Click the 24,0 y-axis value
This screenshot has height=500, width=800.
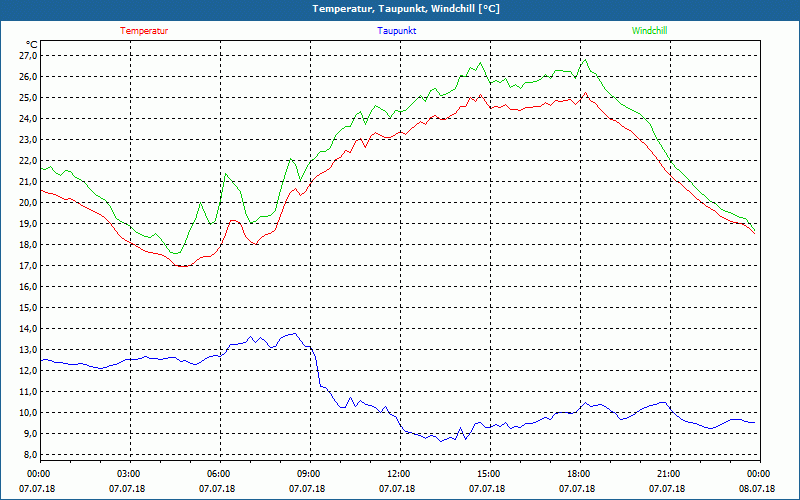click(29, 118)
